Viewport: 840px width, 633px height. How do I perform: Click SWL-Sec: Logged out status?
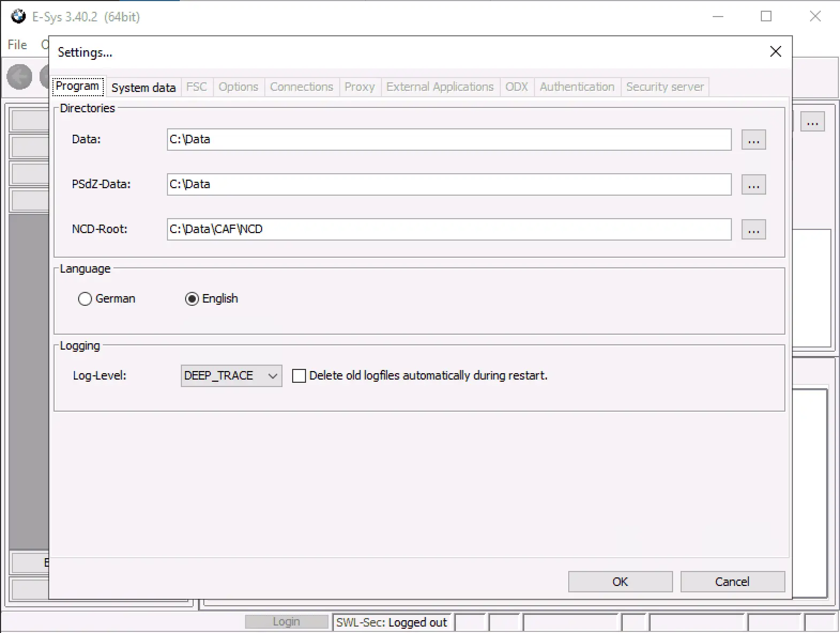(x=392, y=622)
